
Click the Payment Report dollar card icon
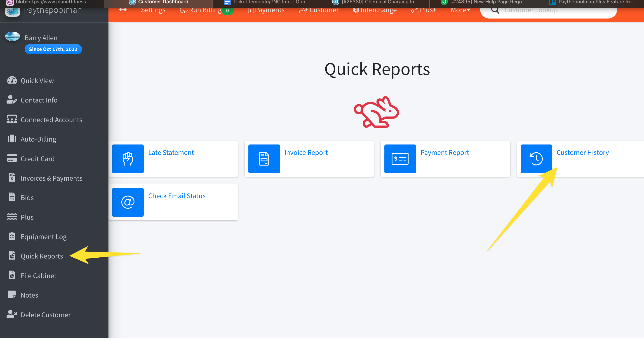400,159
